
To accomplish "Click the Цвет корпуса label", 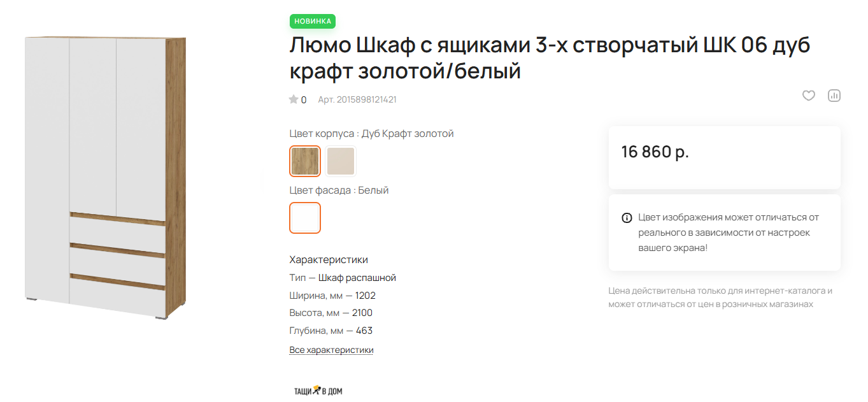I will click(x=323, y=134).
